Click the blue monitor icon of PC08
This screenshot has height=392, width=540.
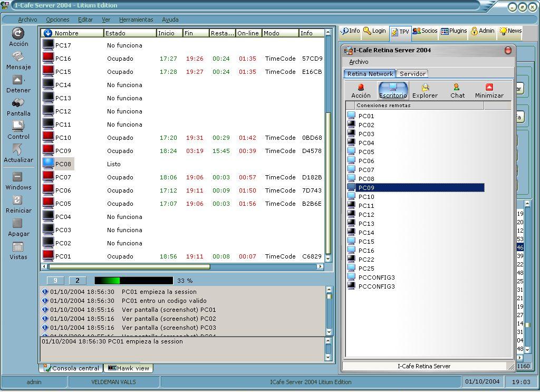coord(48,163)
